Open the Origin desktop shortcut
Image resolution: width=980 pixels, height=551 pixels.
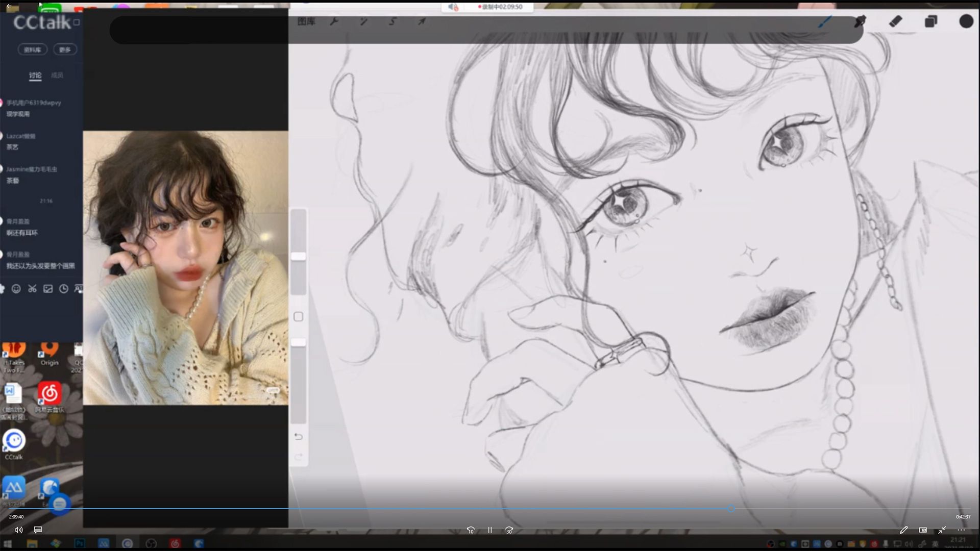(50, 354)
